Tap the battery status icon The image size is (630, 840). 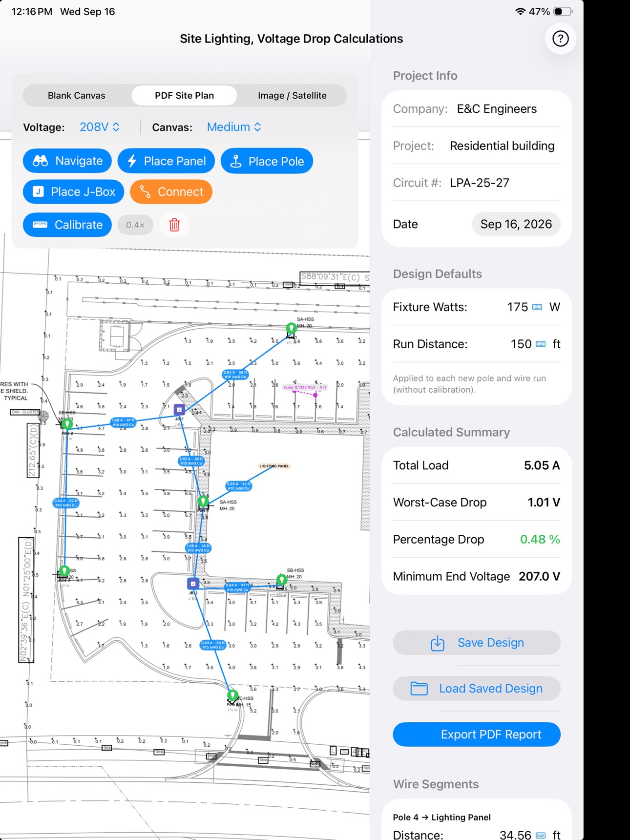click(563, 12)
